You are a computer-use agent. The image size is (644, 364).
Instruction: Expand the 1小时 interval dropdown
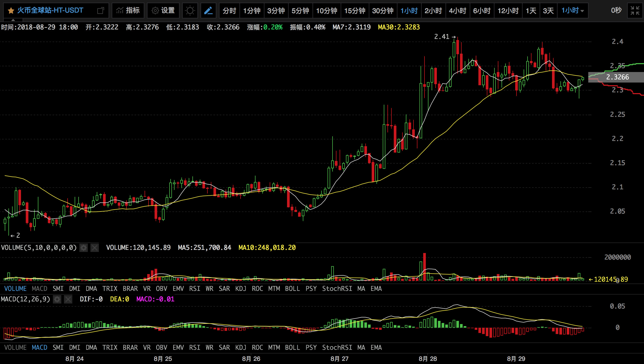coord(573,11)
